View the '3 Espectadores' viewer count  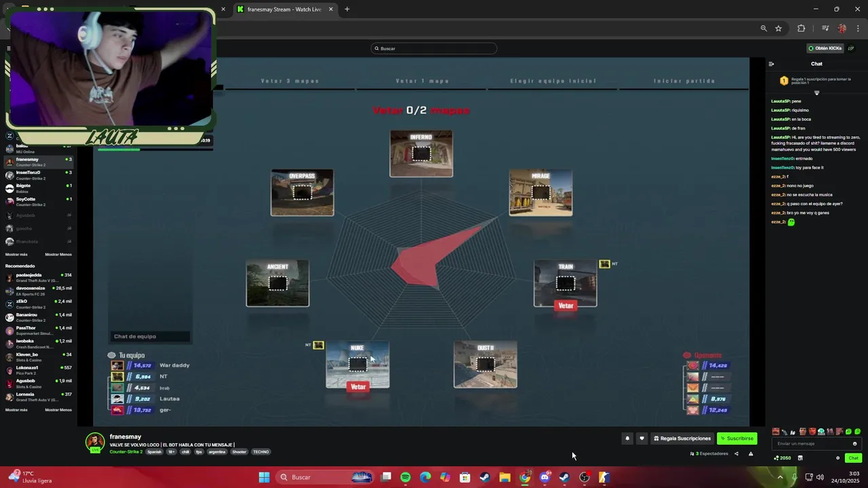(709, 453)
